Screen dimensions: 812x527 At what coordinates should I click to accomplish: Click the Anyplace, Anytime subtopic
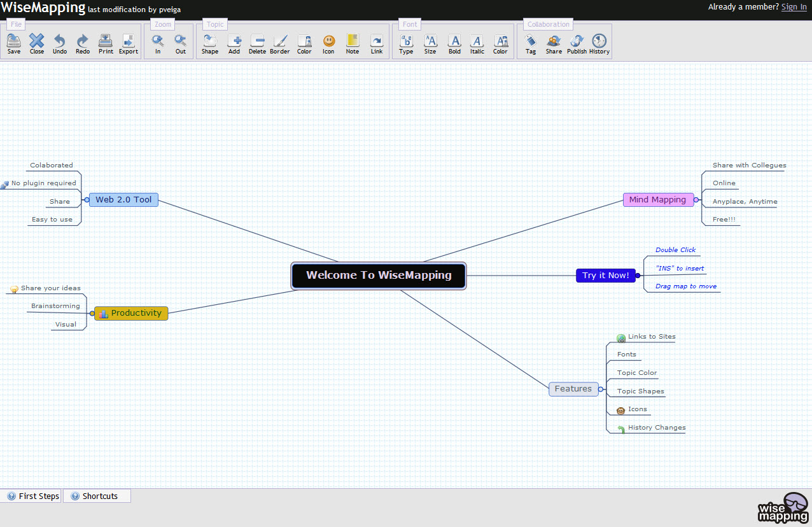[745, 201]
